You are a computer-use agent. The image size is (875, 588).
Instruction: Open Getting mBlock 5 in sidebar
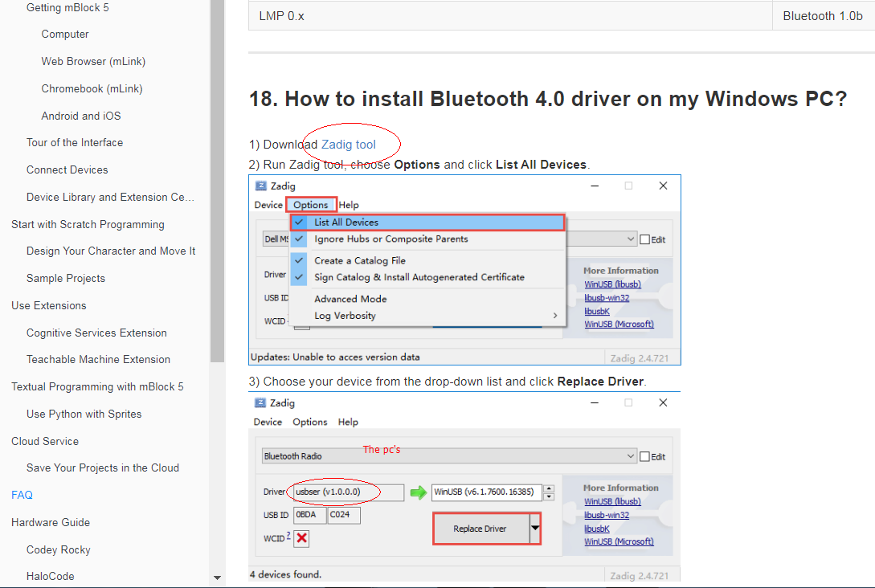(x=67, y=8)
